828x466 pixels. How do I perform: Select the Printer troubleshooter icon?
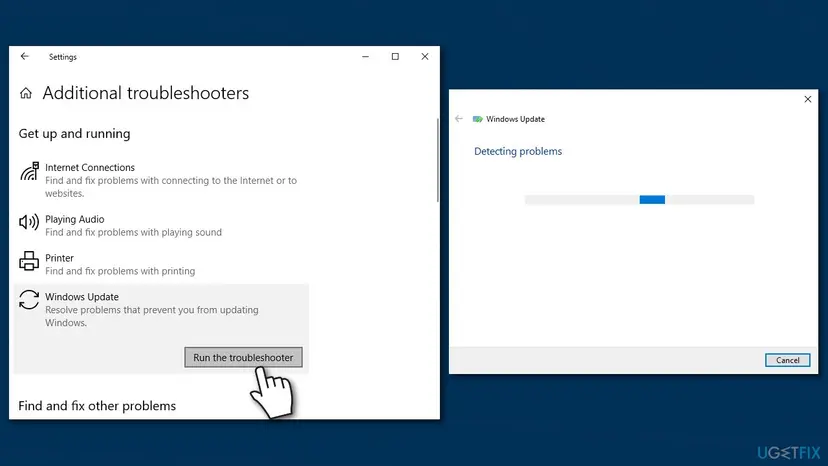pyautogui.click(x=29, y=261)
